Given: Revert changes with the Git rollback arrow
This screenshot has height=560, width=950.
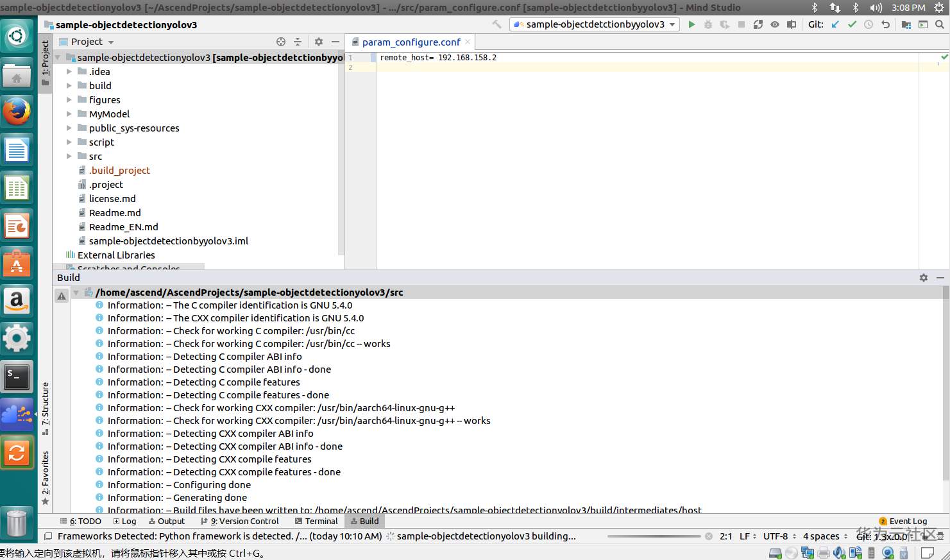Looking at the screenshot, I should (885, 24).
